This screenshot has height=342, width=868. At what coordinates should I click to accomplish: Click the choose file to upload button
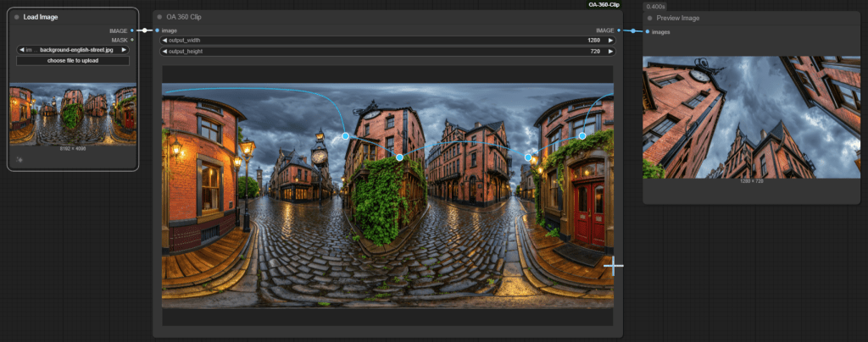(73, 61)
